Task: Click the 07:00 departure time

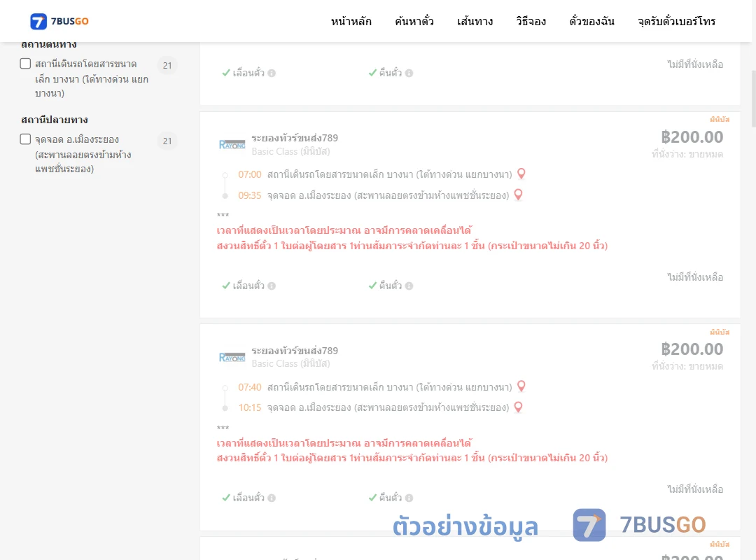Action: click(x=250, y=174)
